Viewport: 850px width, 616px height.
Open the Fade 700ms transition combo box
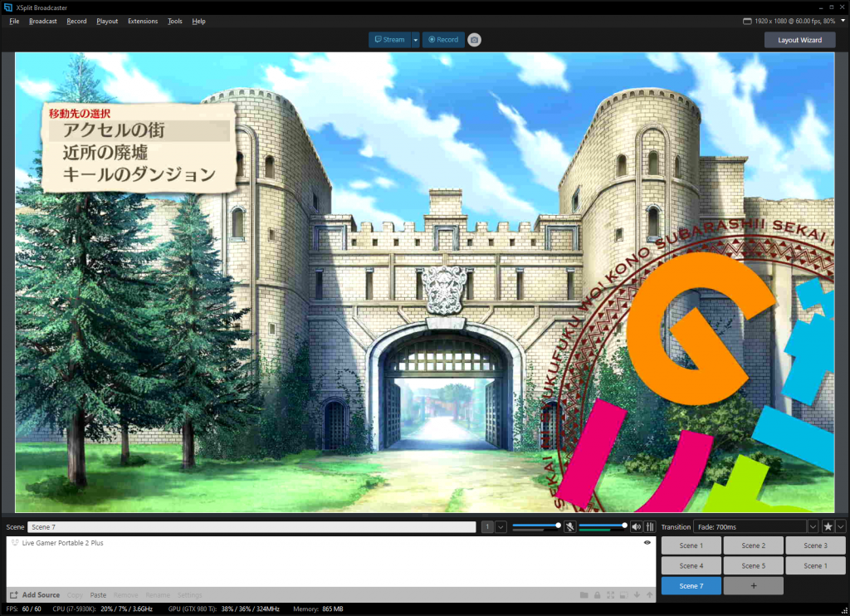(750, 526)
